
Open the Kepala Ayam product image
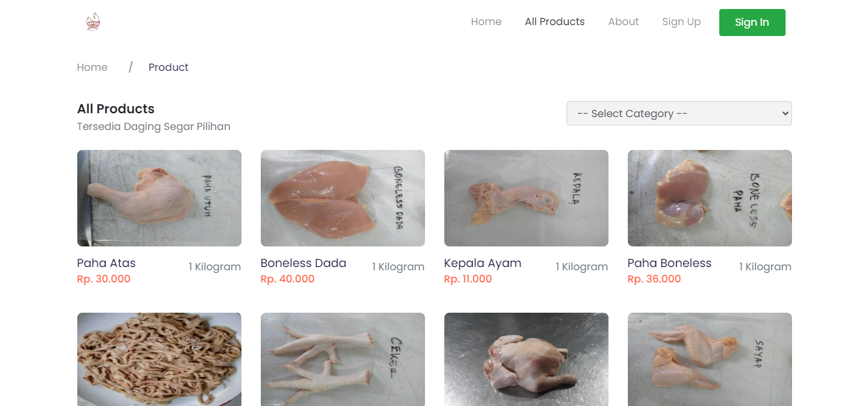[526, 198]
